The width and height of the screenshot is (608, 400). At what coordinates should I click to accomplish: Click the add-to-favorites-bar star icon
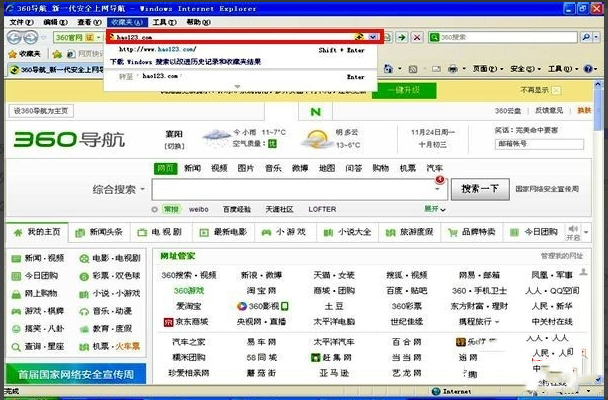[x=57, y=54]
